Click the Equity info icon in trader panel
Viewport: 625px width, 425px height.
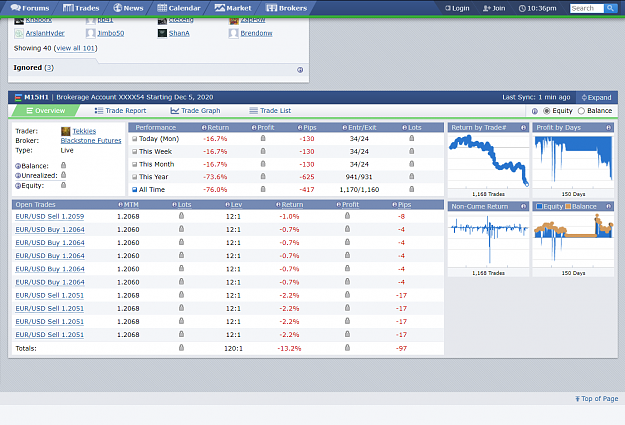coord(18,185)
